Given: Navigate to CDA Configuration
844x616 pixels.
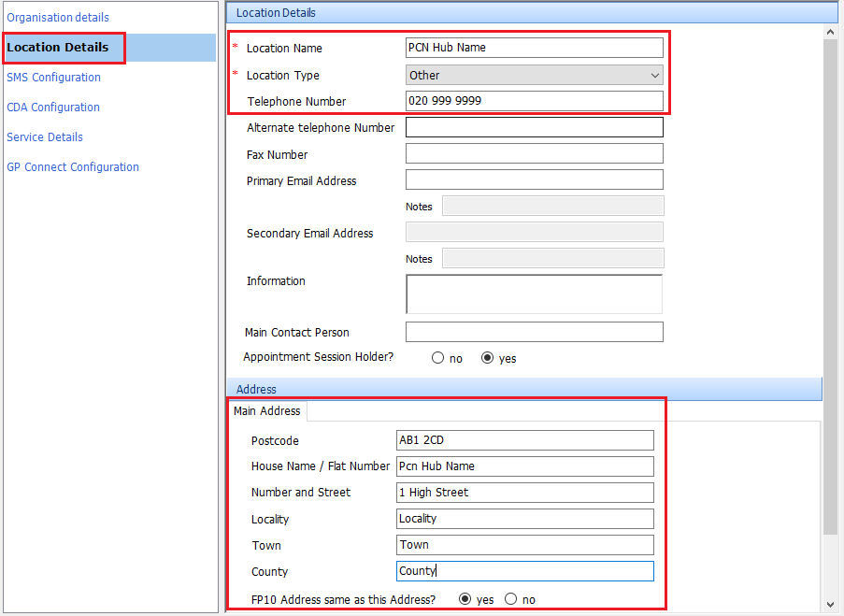Looking at the screenshot, I should tap(52, 107).
